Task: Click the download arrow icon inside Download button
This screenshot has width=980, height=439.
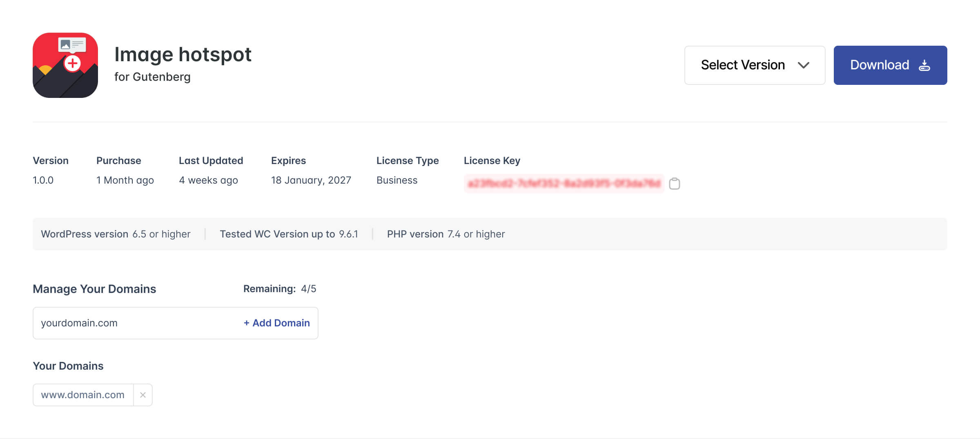Action: pos(924,65)
